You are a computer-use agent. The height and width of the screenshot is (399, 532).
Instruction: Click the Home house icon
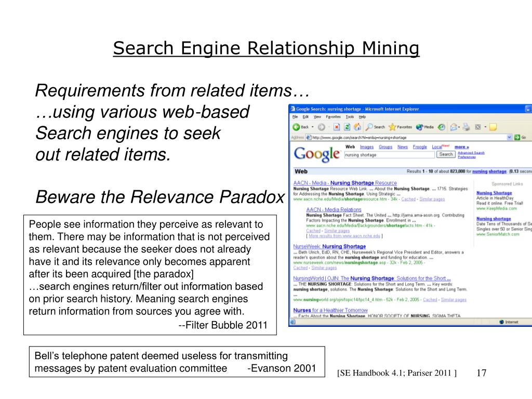coord(357,127)
